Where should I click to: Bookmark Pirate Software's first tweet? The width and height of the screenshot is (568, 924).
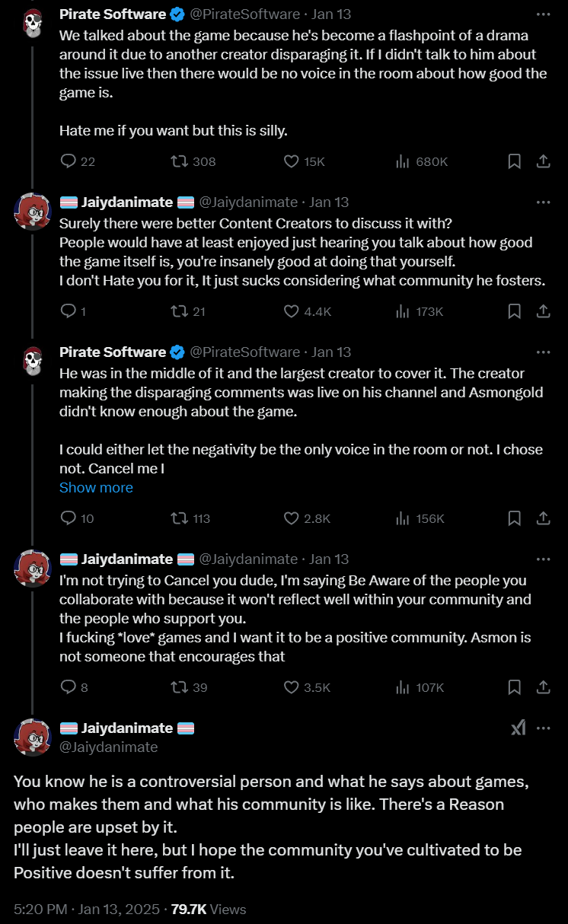tap(514, 161)
